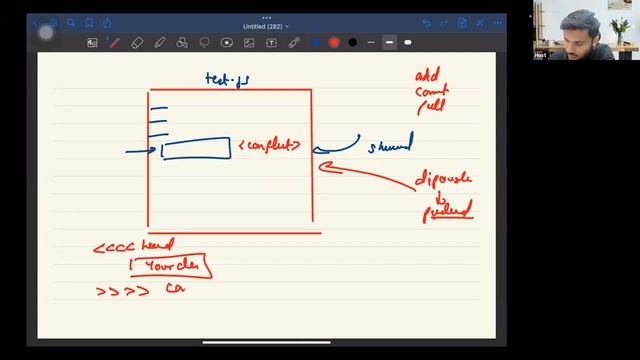Select the Eraser tool
Viewport: 640px width, 360px height.
(x=137, y=42)
